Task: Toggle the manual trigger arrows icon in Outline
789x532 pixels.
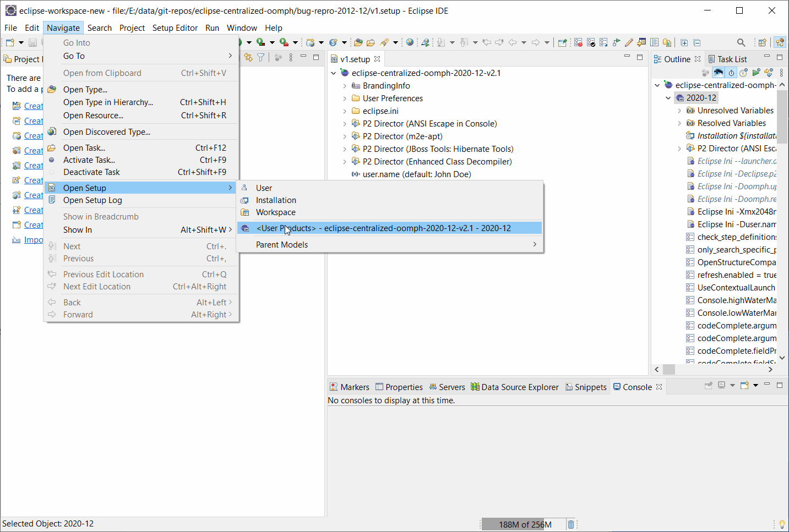Action: (x=769, y=73)
